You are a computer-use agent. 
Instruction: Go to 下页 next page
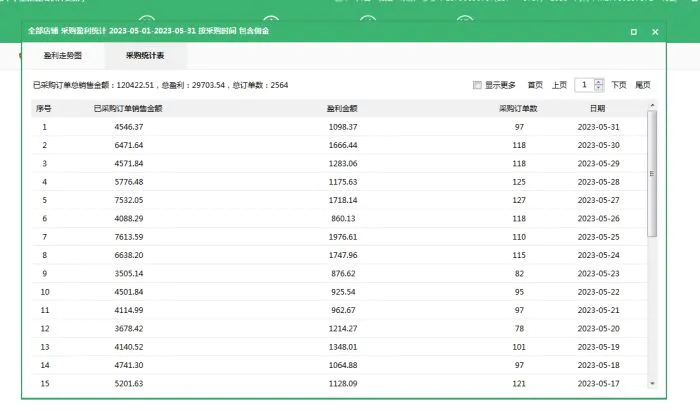point(619,85)
